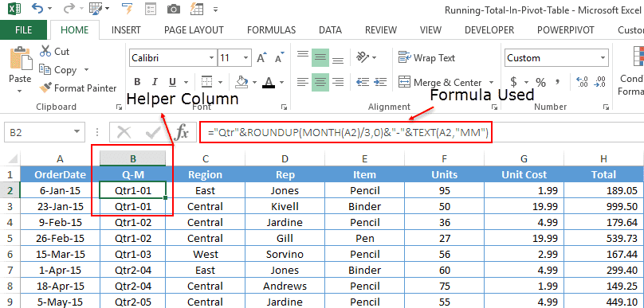Click the Increase Indent icon
Image resolution: width=644 pixels, height=308 pixels.
pyautogui.click(x=381, y=82)
